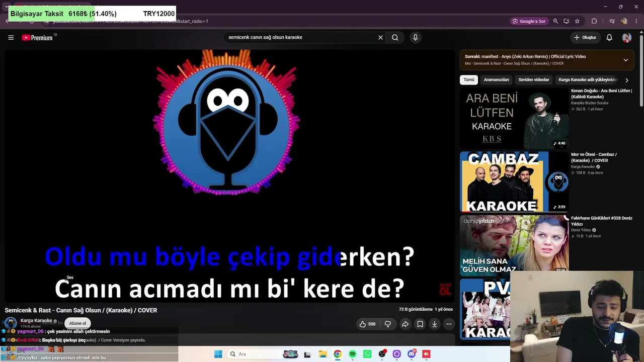This screenshot has height=362, width=644.
Task: Dislike the karaoke video
Action: tap(387, 324)
